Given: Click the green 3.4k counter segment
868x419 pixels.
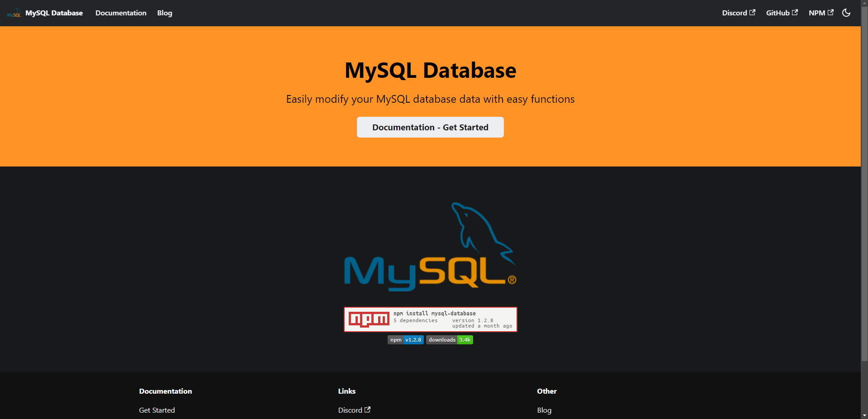Looking at the screenshot, I should click(465, 340).
